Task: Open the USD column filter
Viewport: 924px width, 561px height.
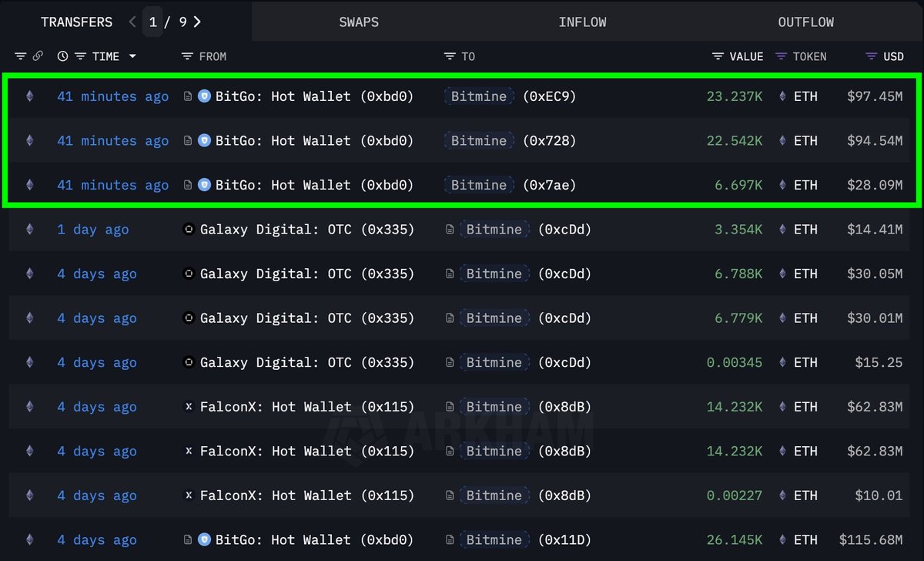Action: [872, 56]
